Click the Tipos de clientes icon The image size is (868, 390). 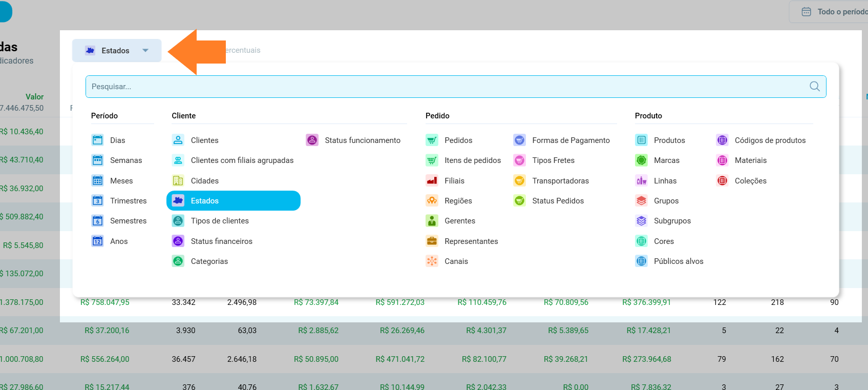pyautogui.click(x=178, y=220)
